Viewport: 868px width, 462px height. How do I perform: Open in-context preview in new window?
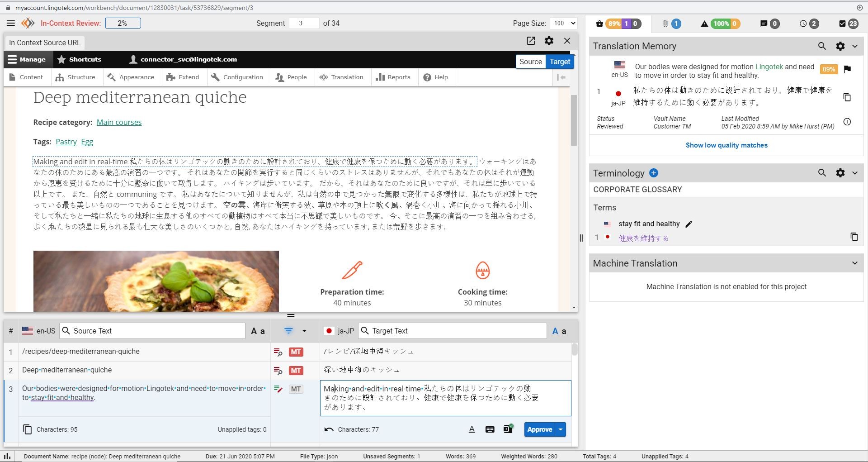point(531,41)
